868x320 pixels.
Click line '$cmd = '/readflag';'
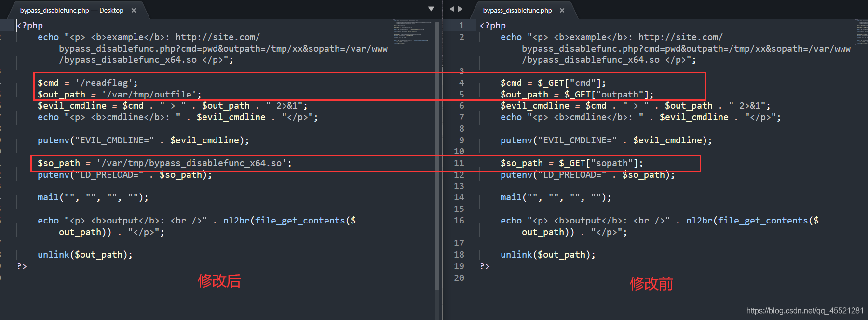tap(88, 83)
